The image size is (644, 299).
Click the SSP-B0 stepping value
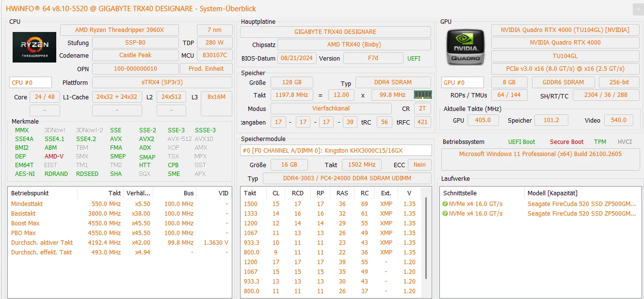click(135, 43)
